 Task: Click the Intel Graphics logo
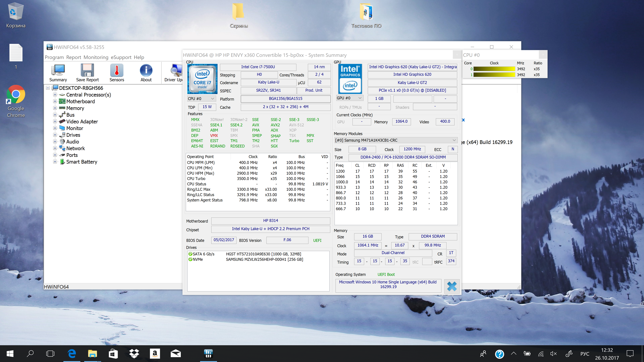coord(350,79)
